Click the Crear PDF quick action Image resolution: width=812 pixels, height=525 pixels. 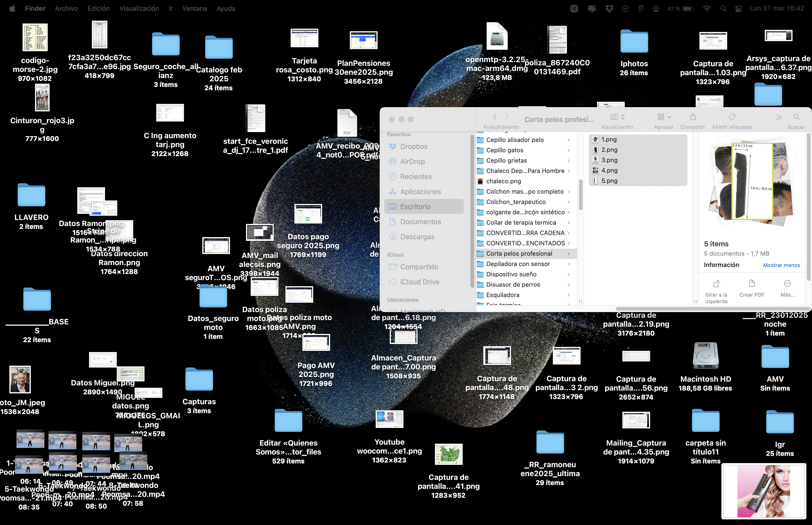(752, 284)
